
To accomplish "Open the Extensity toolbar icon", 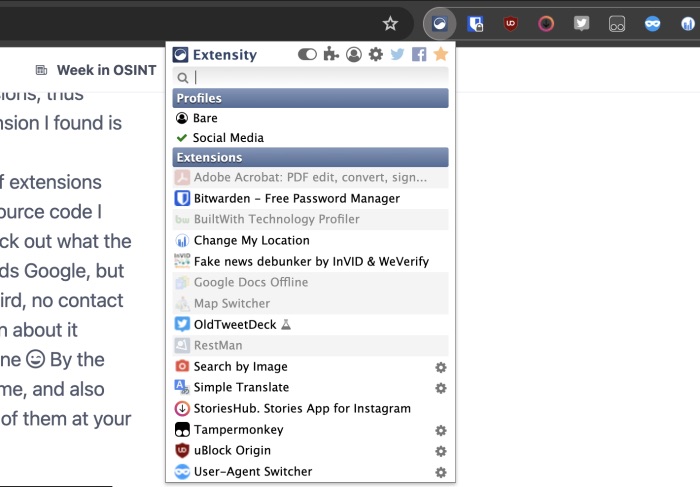I will pos(439,24).
